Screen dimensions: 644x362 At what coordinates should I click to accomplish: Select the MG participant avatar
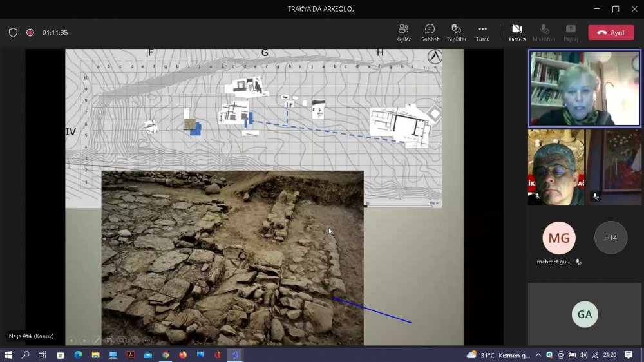pos(558,238)
